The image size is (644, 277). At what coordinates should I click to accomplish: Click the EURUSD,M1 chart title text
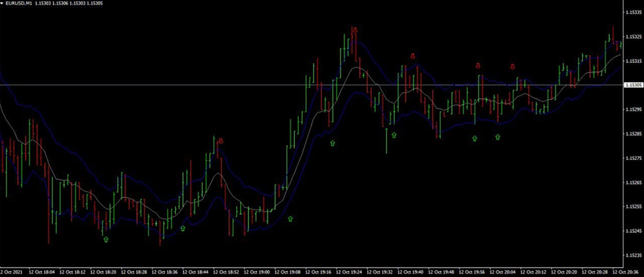click(x=19, y=3)
